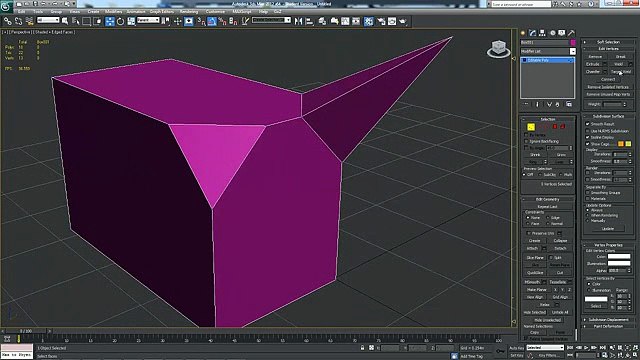Collapse the Subdivision Surface rollout
This screenshot has width=640, height=360.
point(608,116)
